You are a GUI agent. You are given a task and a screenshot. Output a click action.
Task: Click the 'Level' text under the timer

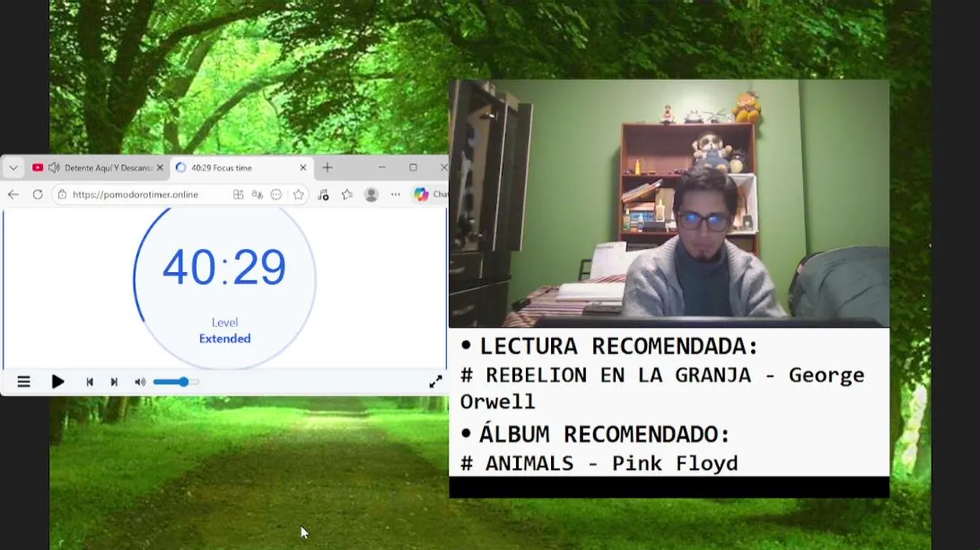pyautogui.click(x=224, y=322)
